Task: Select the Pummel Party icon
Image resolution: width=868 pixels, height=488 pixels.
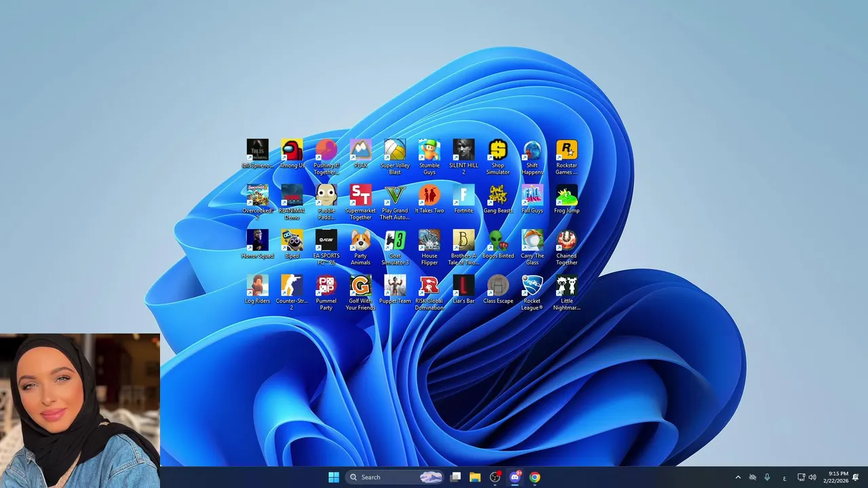Action: click(x=326, y=293)
